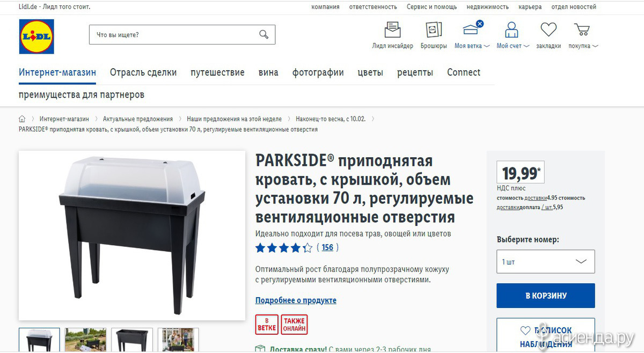Select second thumbnail garden photo
The image size is (644, 353).
tap(85, 340)
